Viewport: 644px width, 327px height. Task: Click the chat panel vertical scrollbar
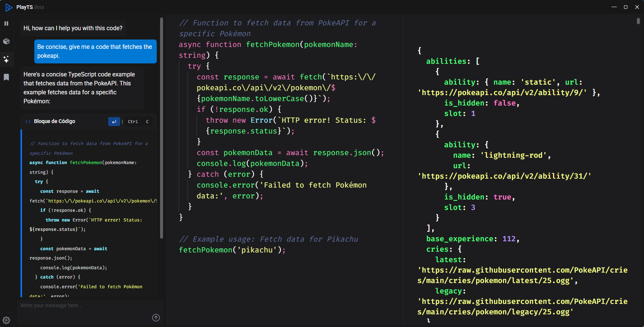[x=162, y=127]
